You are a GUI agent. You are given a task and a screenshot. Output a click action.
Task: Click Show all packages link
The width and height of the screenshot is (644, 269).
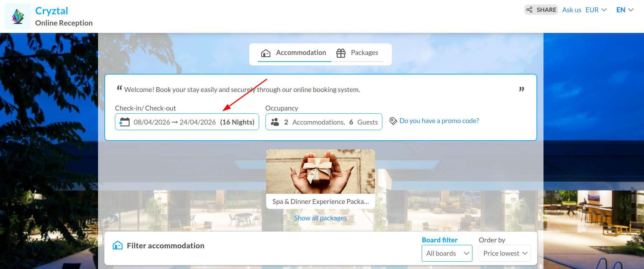320,218
